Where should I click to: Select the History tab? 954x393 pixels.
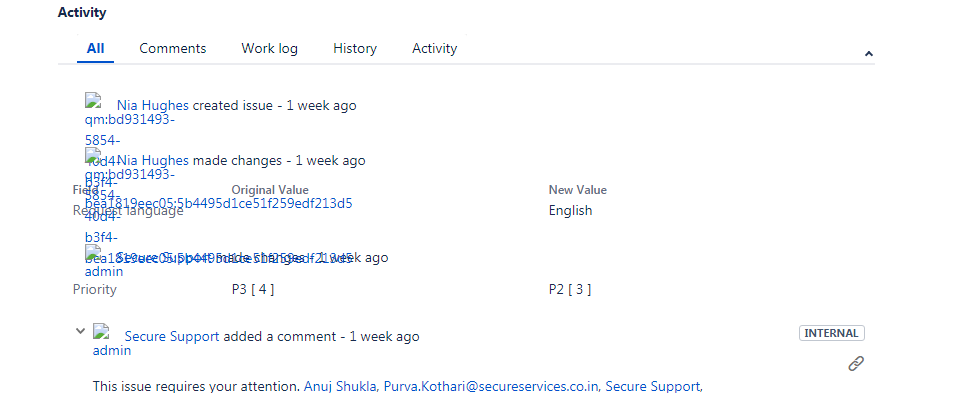click(355, 49)
